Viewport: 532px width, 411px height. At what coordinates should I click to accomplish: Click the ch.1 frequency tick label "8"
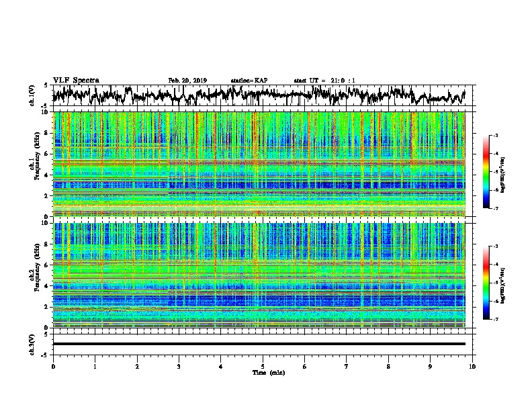click(x=47, y=133)
